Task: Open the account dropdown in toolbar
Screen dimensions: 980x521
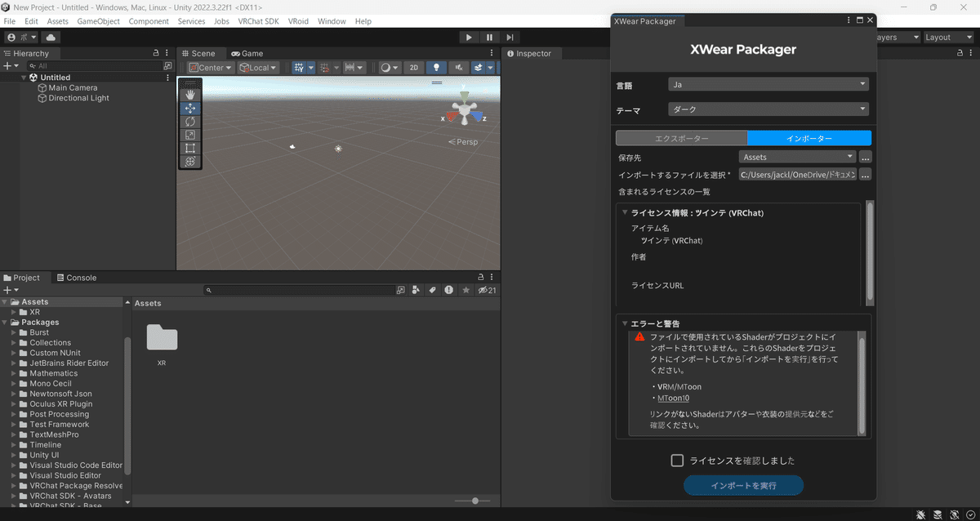Action: point(21,37)
